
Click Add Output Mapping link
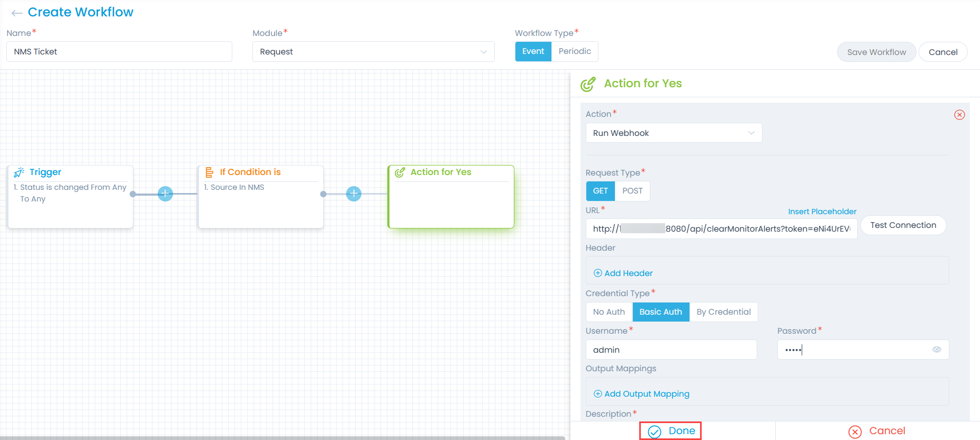(647, 393)
